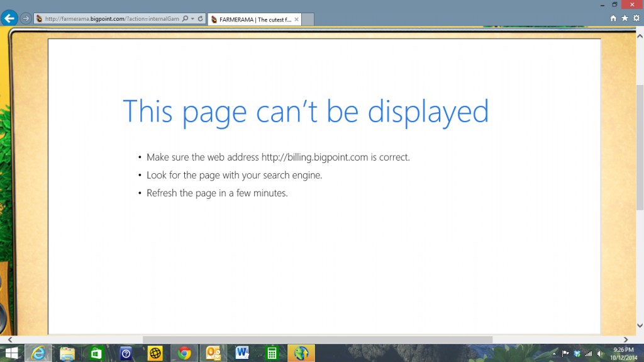The width and height of the screenshot is (644, 362).
Task: Open File Explorer from the taskbar
Action: point(67,353)
